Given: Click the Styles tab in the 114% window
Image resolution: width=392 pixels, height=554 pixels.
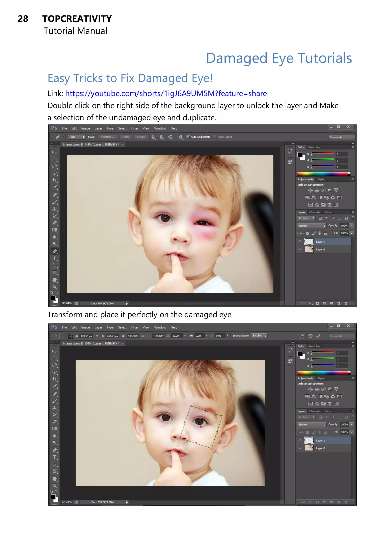Looking at the screenshot, I should (x=321, y=179).
